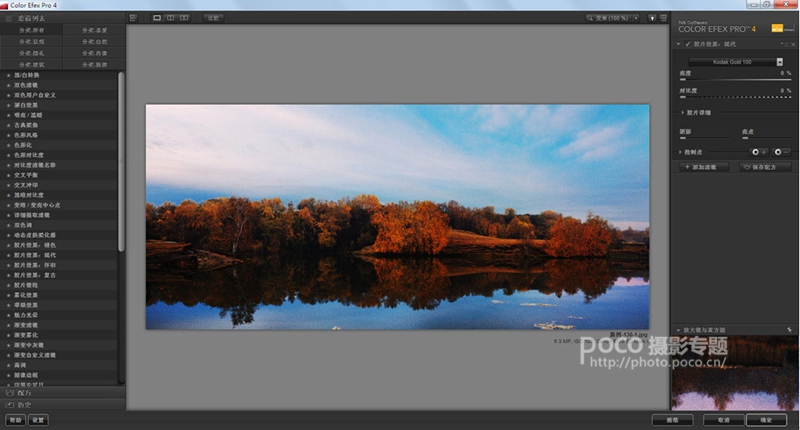
Task: Click the lightbulb background color icon
Action: pyautogui.click(x=652, y=18)
